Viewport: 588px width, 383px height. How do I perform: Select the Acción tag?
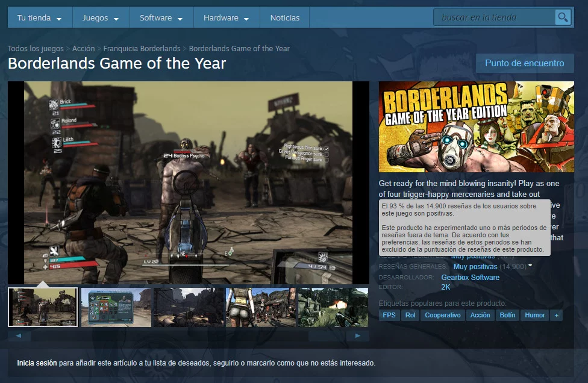coord(480,315)
